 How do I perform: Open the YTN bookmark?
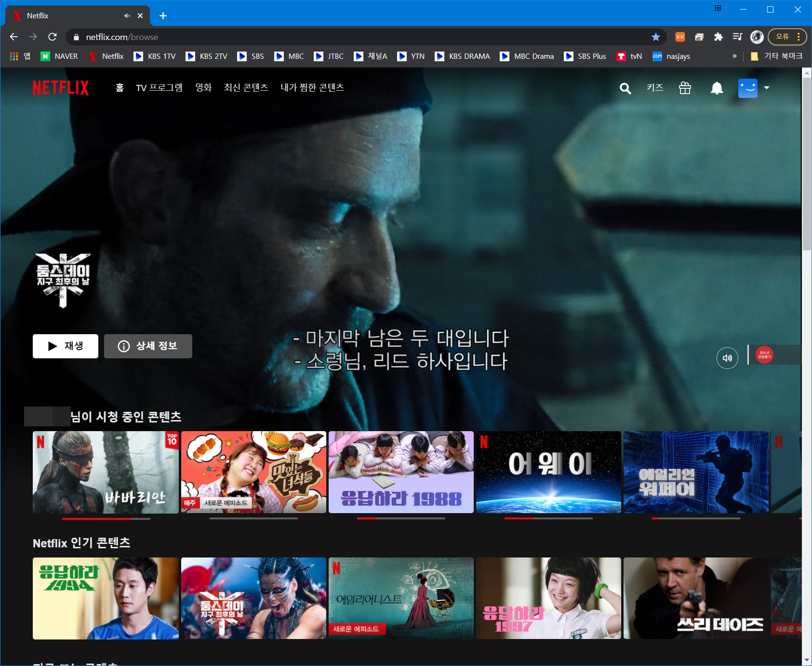pyautogui.click(x=411, y=56)
